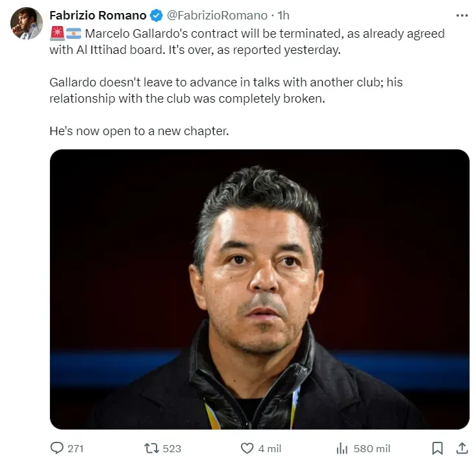Click the 4 mil likes count

pos(269,448)
